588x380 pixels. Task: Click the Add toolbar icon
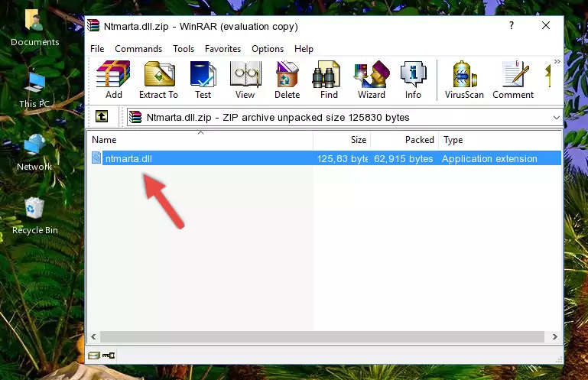coord(113,80)
